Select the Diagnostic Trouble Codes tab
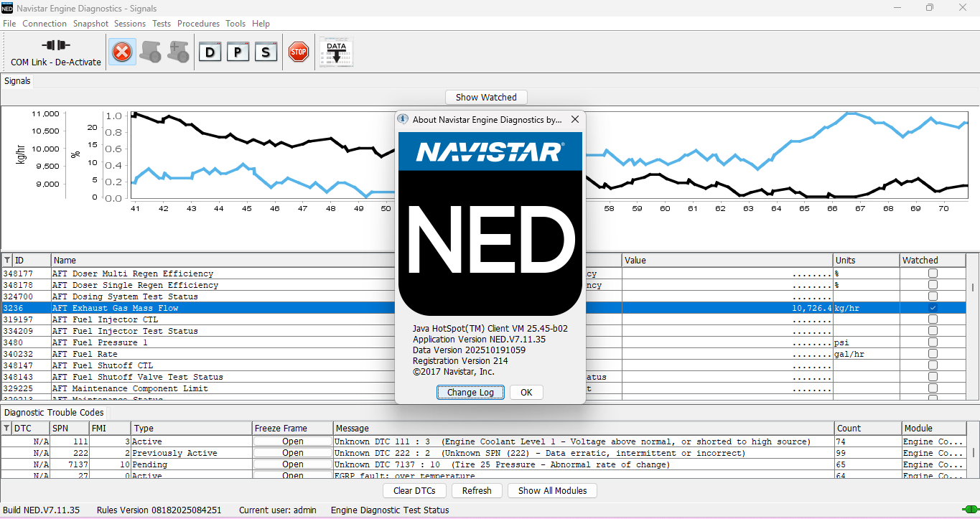The width and height of the screenshot is (980, 519). pyautogui.click(x=54, y=413)
